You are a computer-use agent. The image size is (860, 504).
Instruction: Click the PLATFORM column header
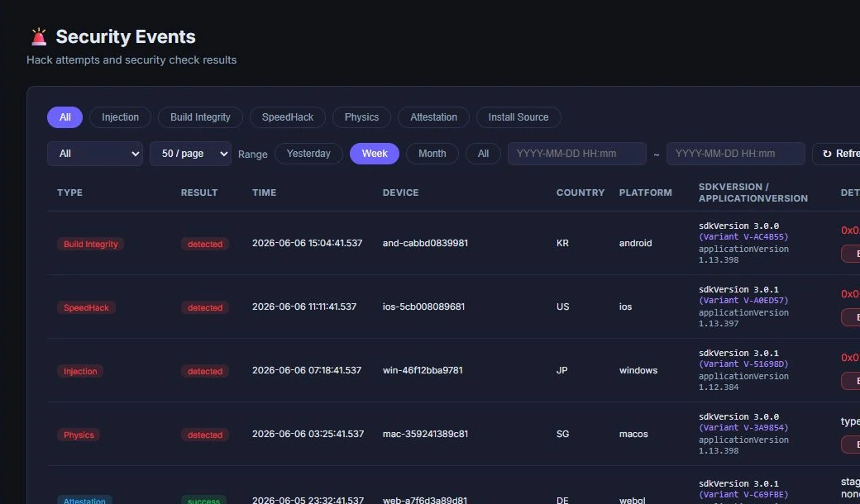(646, 193)
